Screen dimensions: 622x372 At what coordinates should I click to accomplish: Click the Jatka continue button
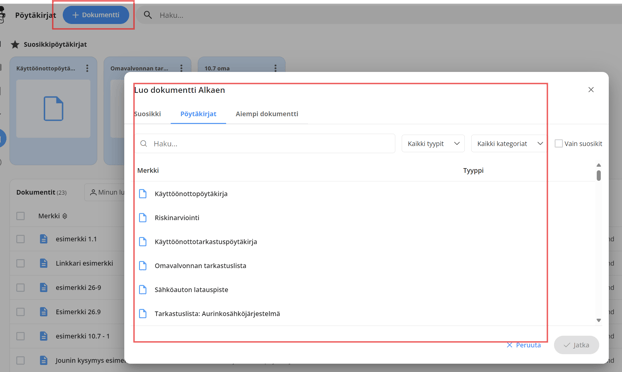576,345
